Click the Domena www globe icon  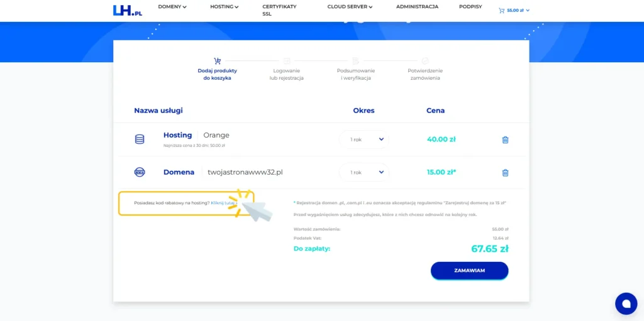pos(140,172)
